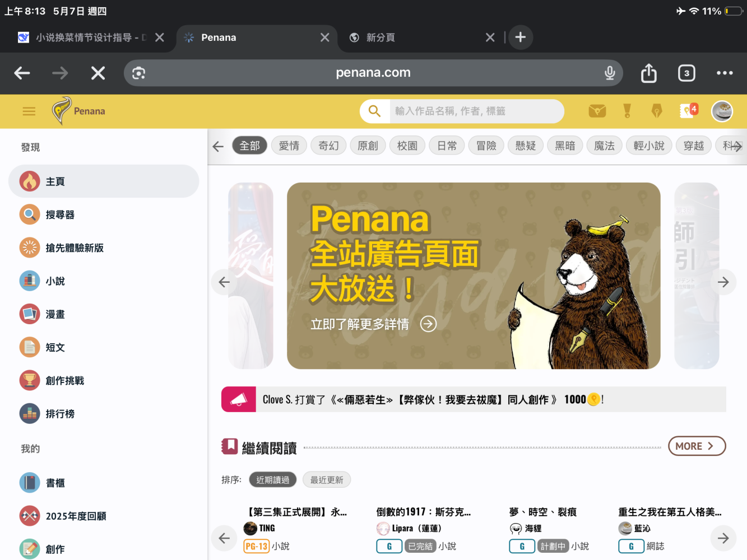
Task: Go to 漫畫 in the sidebar
Action: (x=104, y=314)
